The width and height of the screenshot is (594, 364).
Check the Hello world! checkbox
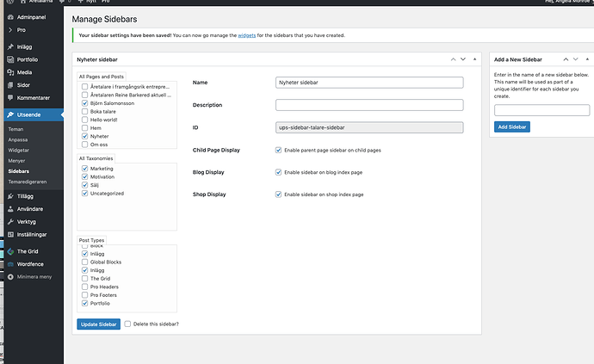point(85,120)
